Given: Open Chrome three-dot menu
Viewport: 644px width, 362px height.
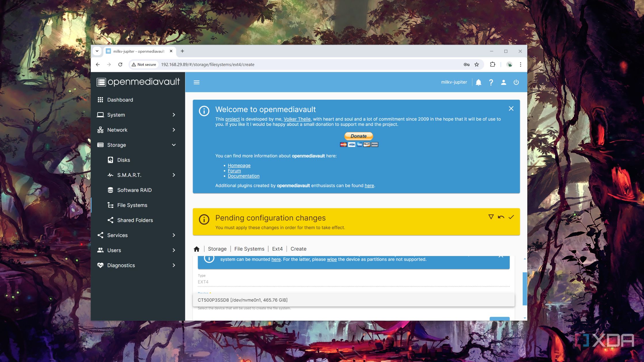Looking at the screenshot, I should coord(520,64).
